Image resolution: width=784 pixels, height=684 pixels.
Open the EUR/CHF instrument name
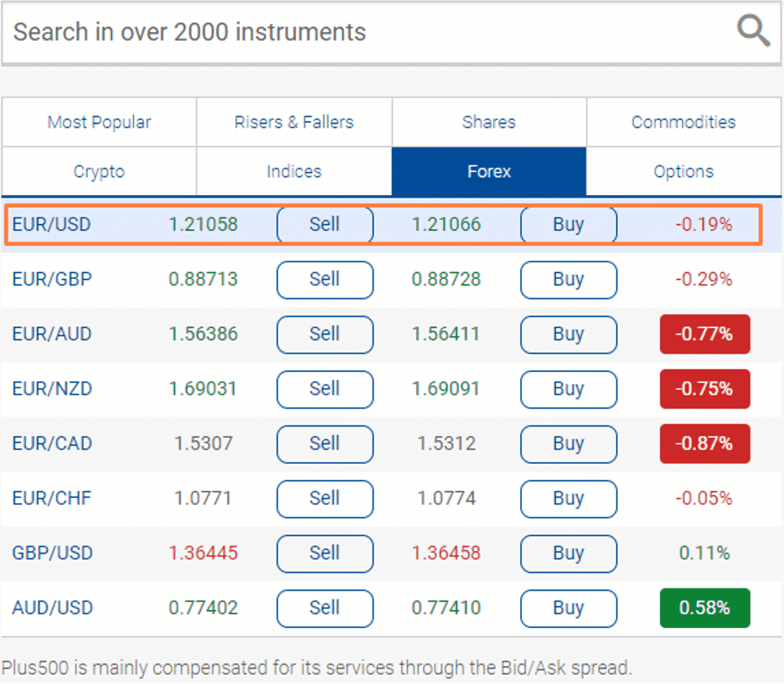[x=52, y=498]
